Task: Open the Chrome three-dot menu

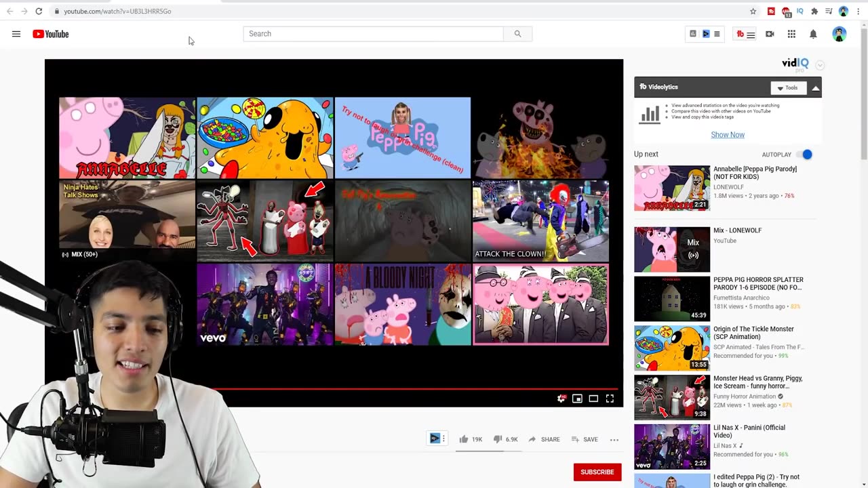Action: click(858, 12)
